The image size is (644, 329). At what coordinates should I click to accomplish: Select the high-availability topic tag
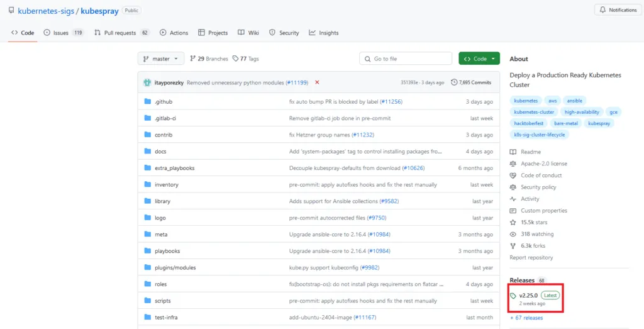pos(582,112)
